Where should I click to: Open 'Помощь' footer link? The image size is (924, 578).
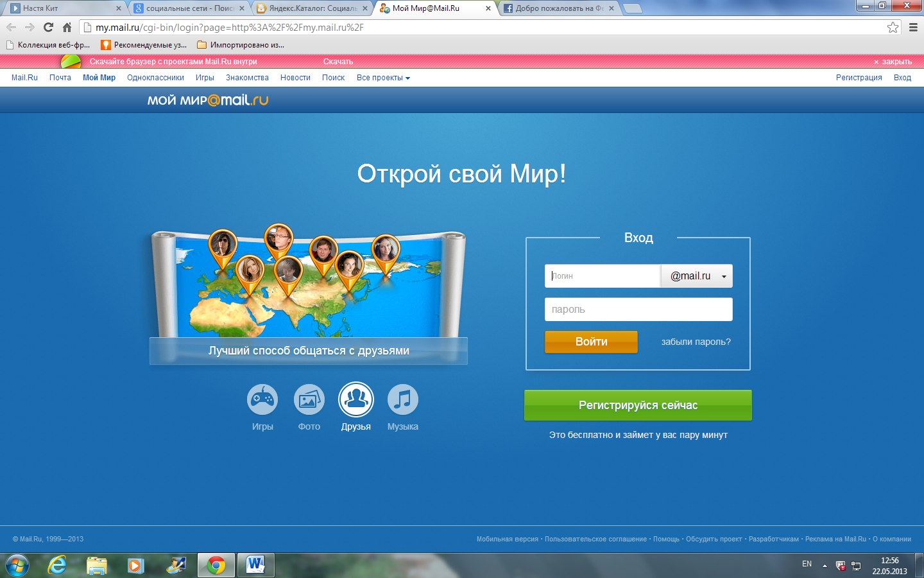[666, 539]
